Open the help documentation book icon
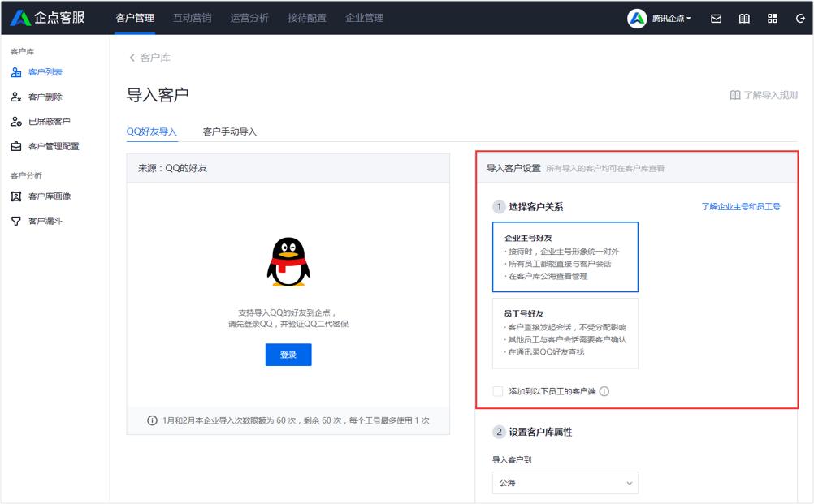The width and height of the screenshot is (814, 504). tap(745, 18)
